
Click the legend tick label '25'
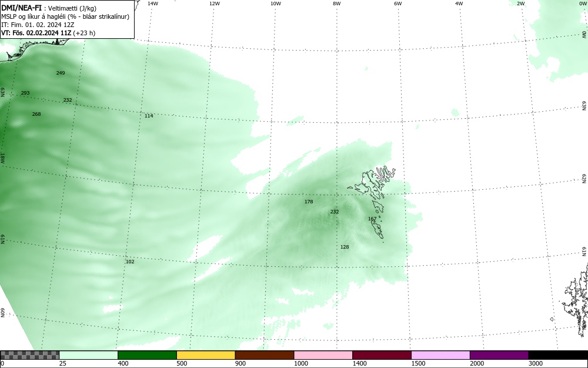[63, 363]
